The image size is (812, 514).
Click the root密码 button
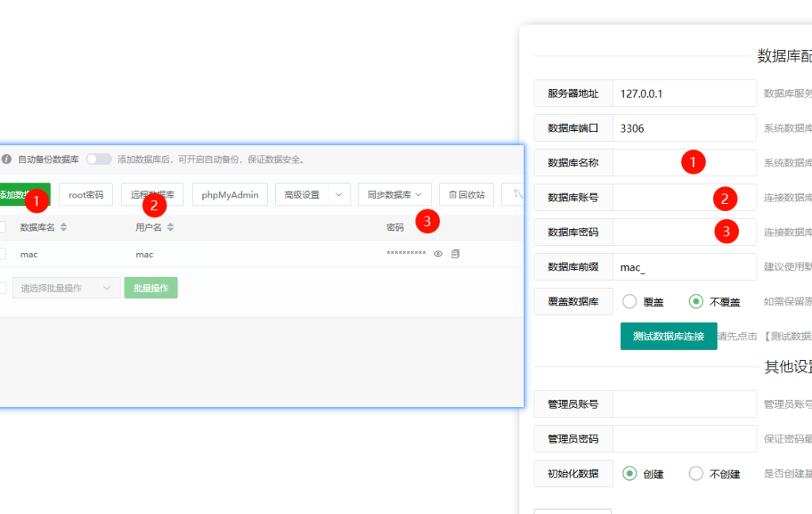86,195
